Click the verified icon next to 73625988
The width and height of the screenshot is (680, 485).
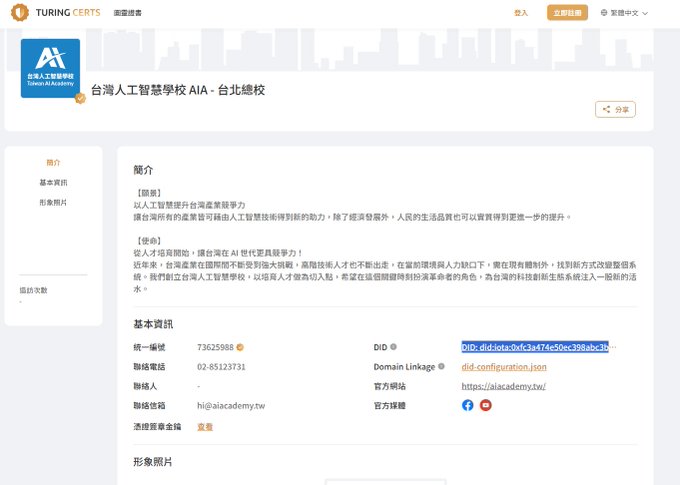pos(240,347)
